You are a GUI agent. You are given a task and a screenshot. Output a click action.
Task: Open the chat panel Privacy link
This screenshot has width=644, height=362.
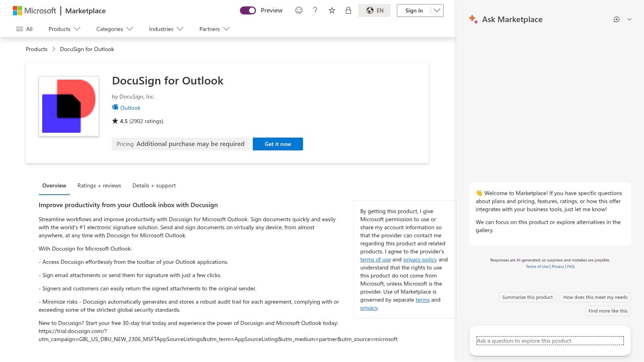(x=558, y=266)
